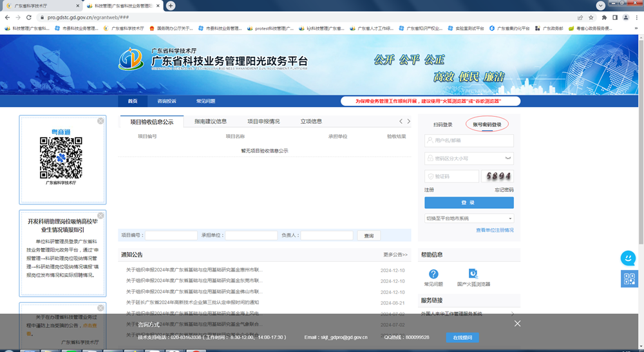Focus the 密码区分大小写 password field
This screenshot has height=352, width=644.
469,159
